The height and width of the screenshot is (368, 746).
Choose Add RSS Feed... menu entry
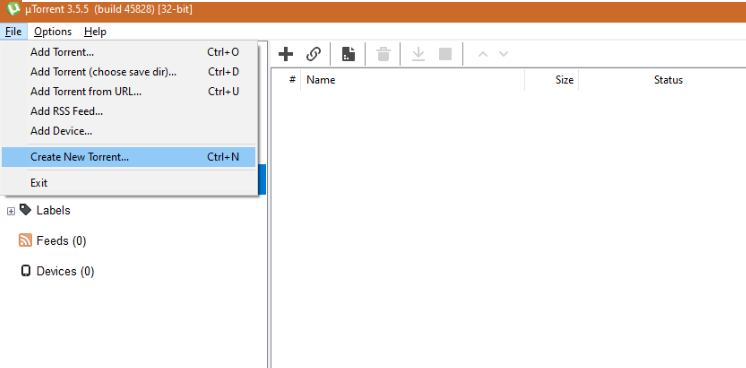(128, 111)
